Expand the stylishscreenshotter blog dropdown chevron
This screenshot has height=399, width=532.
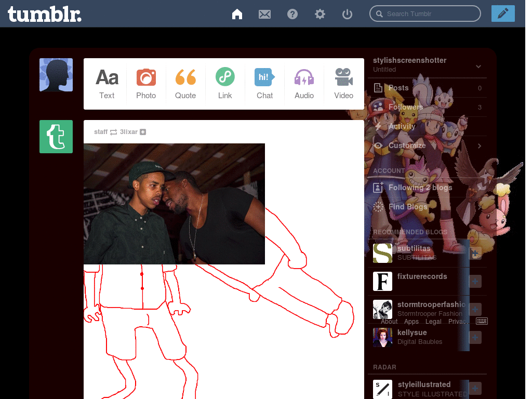[x=478, y=66]
